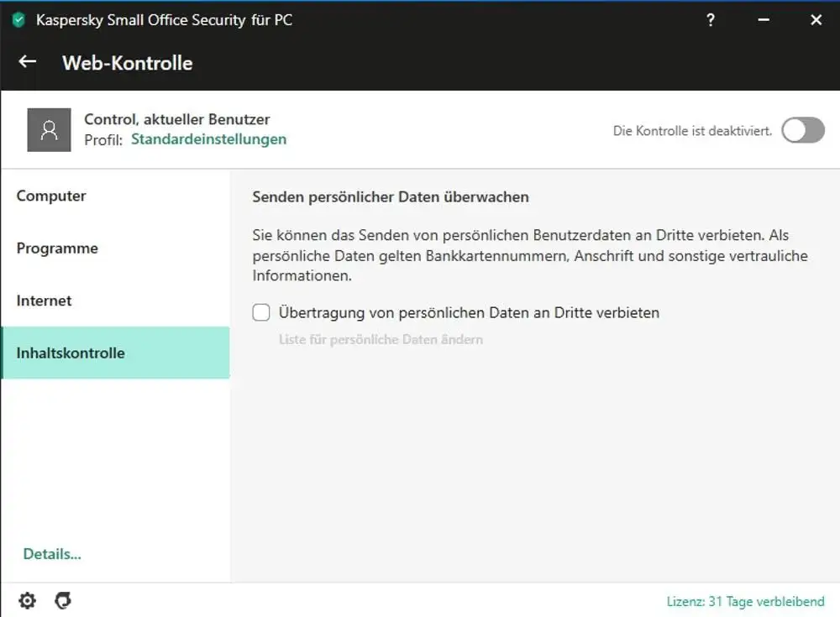Open the support headset icon at bottom
This screenshot has height=617, width=840.
[62, 600]
